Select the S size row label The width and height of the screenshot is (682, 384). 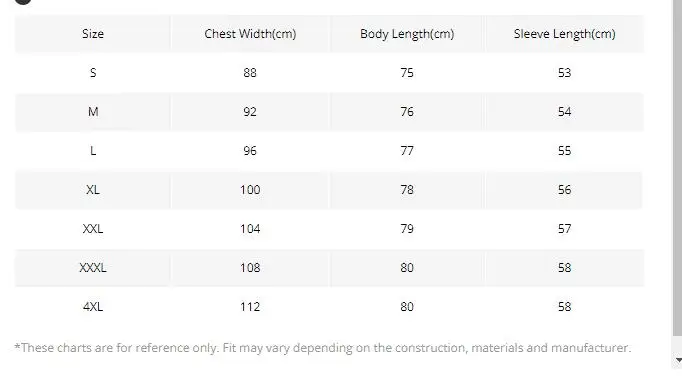pyautogui.click(x=93, y=73)
